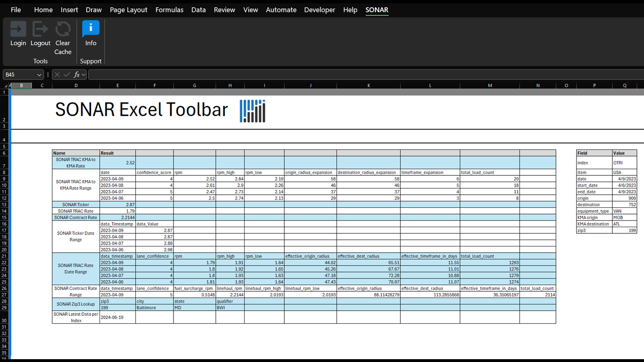Image resolution: width=644 pixels, height=362 pixels.
Task: Click the destination value 752
Action: [625, 205]
